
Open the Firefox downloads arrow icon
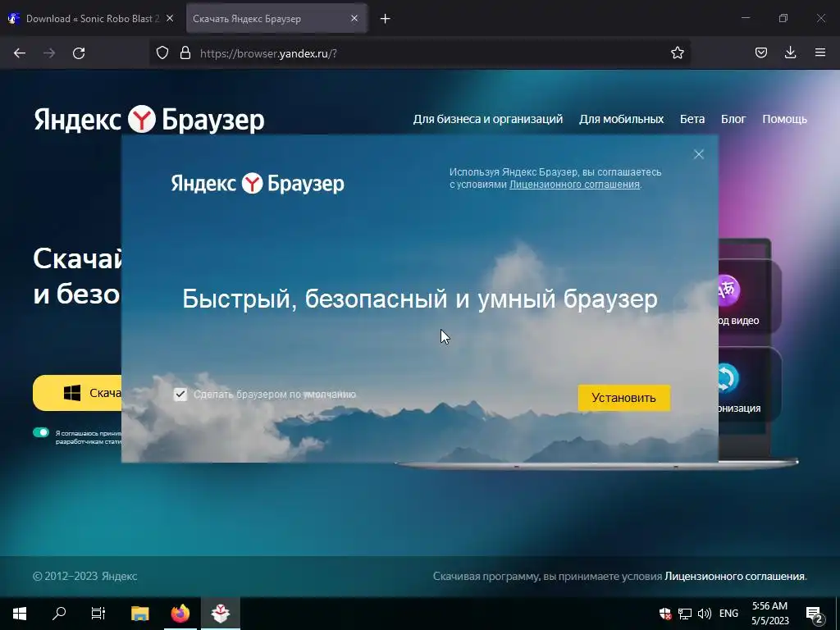coord(790,52)
